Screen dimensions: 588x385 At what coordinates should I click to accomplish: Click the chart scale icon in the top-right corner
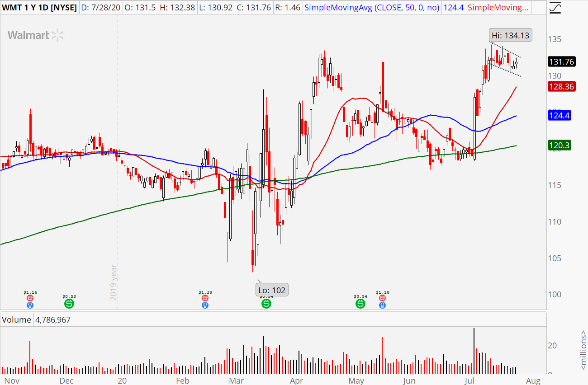coord(556,7)
